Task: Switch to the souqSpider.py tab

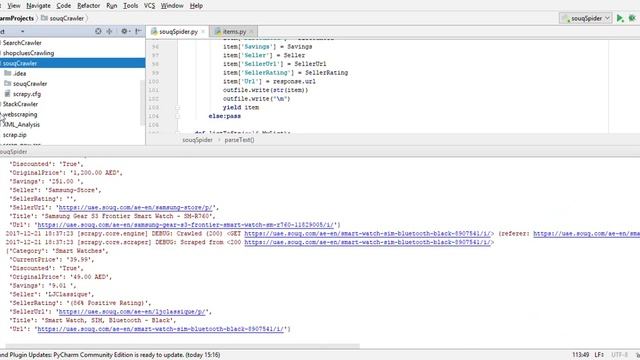Action: click(x=178, y=31)
